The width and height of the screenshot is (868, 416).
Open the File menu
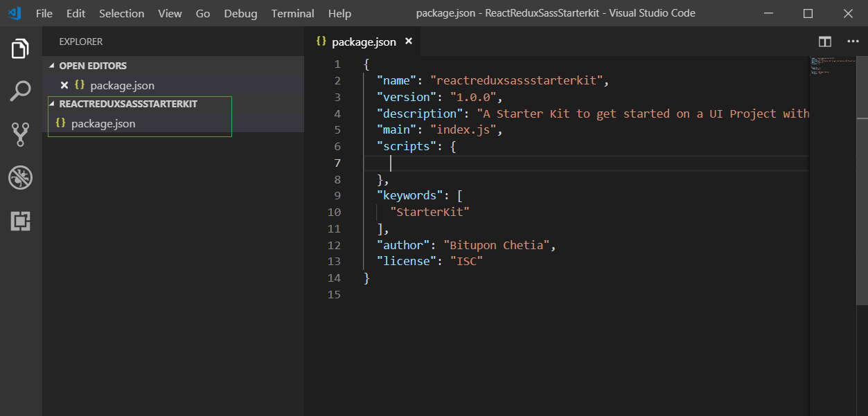point(44,13)
